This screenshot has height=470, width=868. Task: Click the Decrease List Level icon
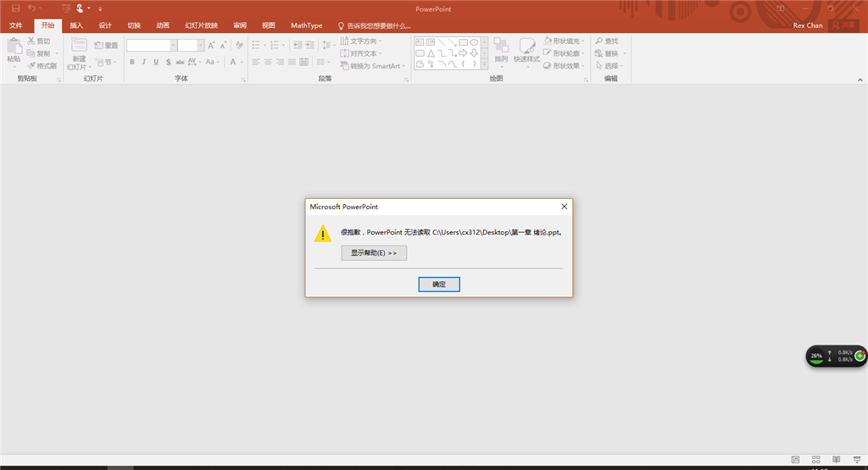coord(298,46)
